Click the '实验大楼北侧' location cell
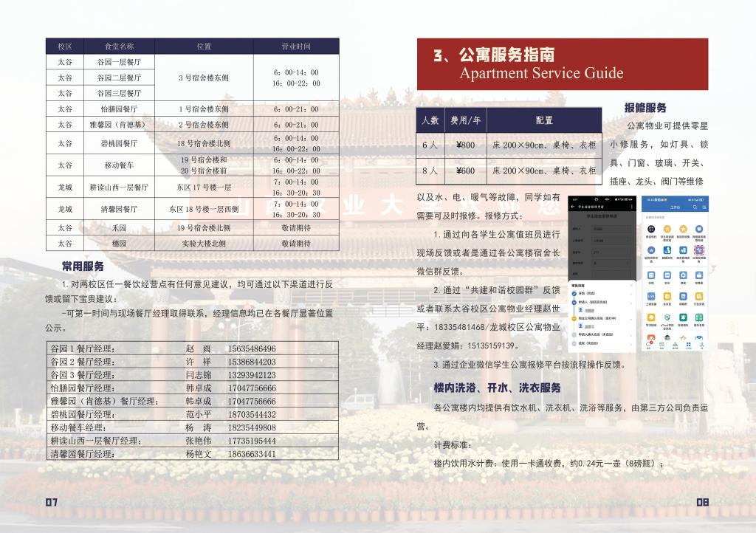This screenshot has height=533, width=756. click(204, 244)
